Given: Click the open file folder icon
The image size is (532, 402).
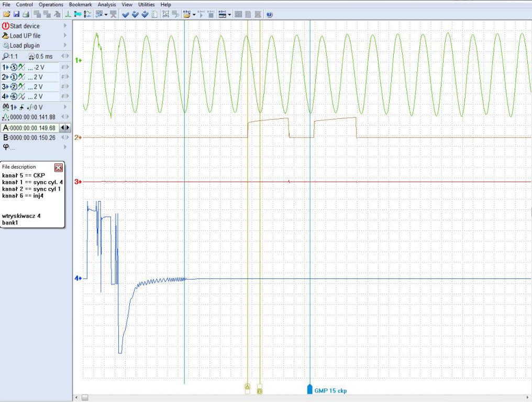Looking at the screenshot, I should tap(7, 15).
